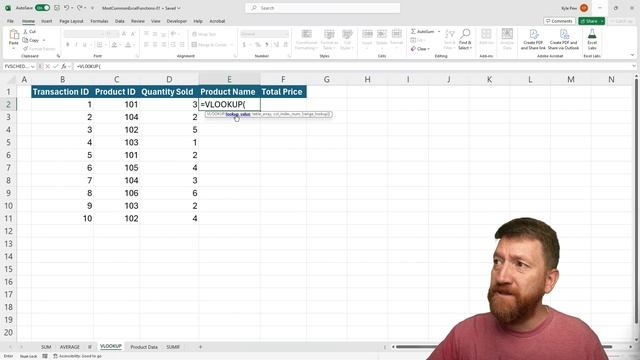Click Create PDF and Share link
This screenshot has width=640, height=360.
(533, 39)
